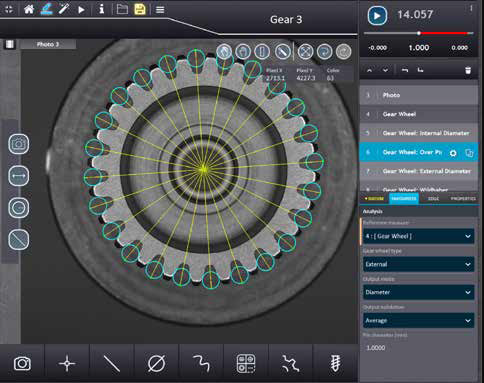Choose the profile comparison tool in bottom bar
Screen dimensions: 484x383
(291, 363)
